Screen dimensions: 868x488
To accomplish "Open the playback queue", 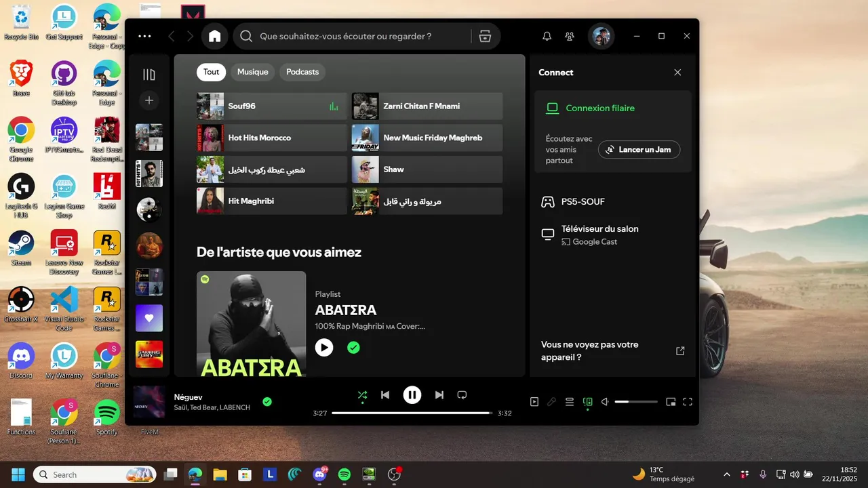I will [x=570, y=402].
